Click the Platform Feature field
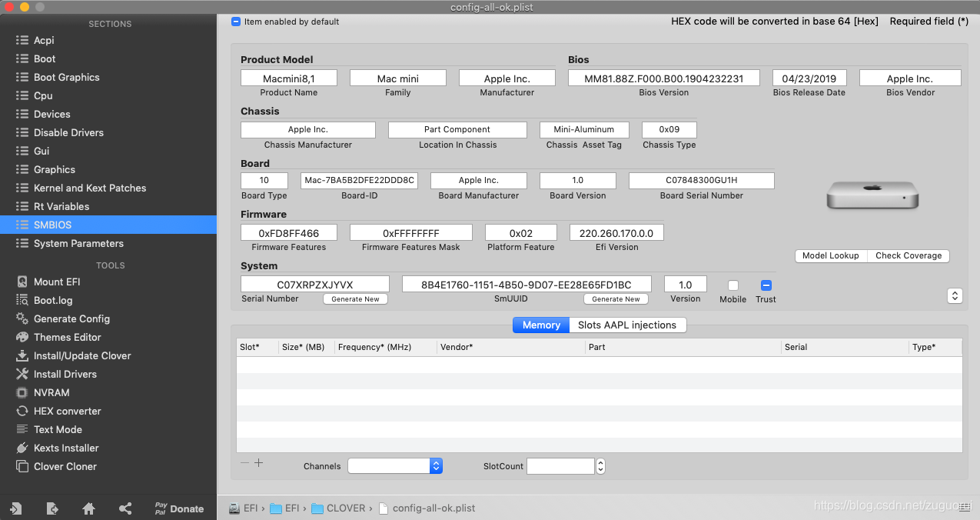This screenshot has width=980, height=520. click(x=521, y=232)
